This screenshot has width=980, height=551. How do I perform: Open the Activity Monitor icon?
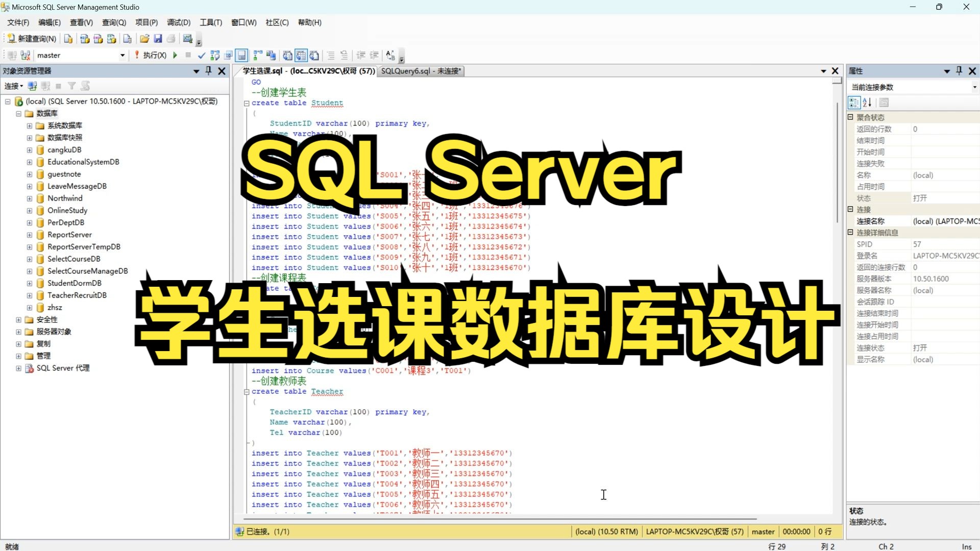click(187, 39)
